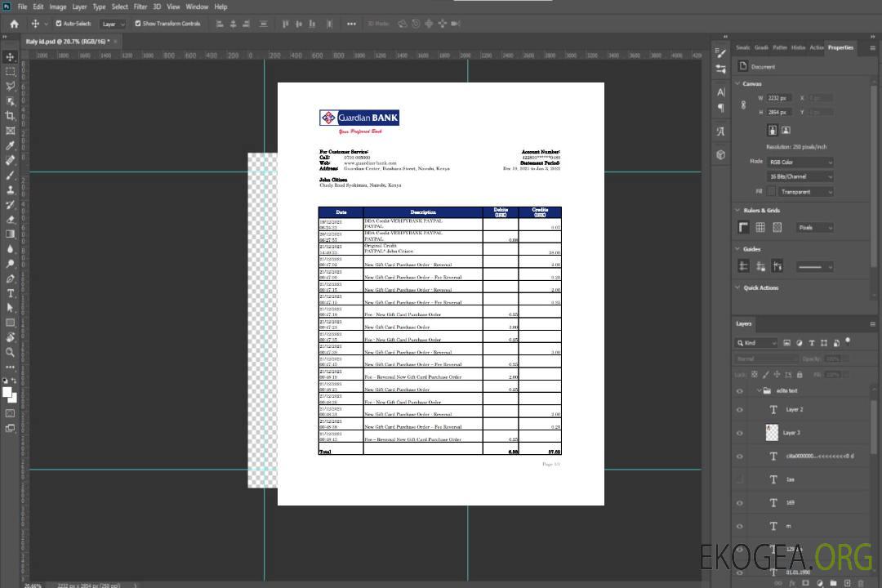The height and width of the screenshot is (588, 882).
Task: Open the layer filter 'Kind' dropdown
Action: (756, 343)
